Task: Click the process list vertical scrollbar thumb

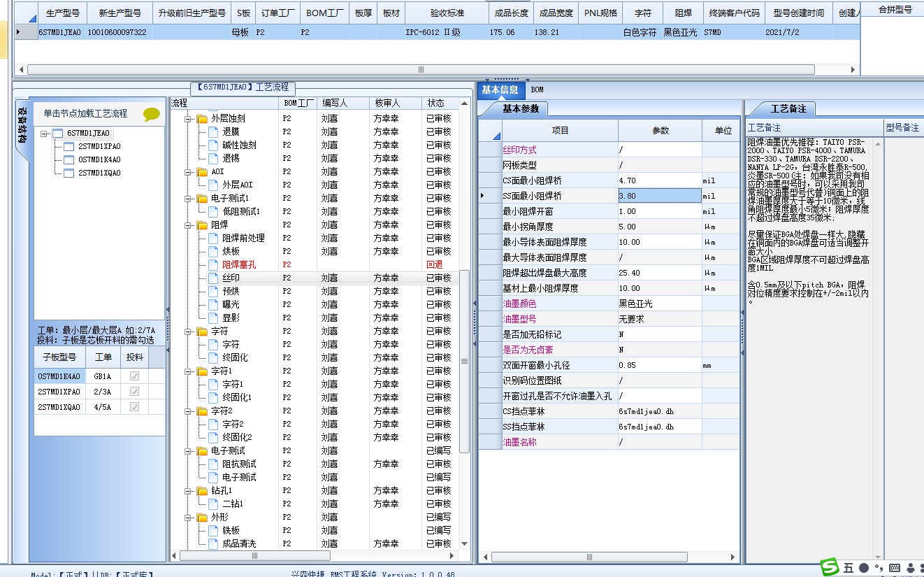Action: (x=464, y=361)
